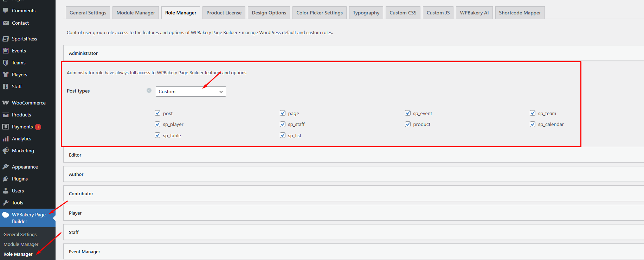Open the Post types Custom dropdown

click(x=191, y=91)
